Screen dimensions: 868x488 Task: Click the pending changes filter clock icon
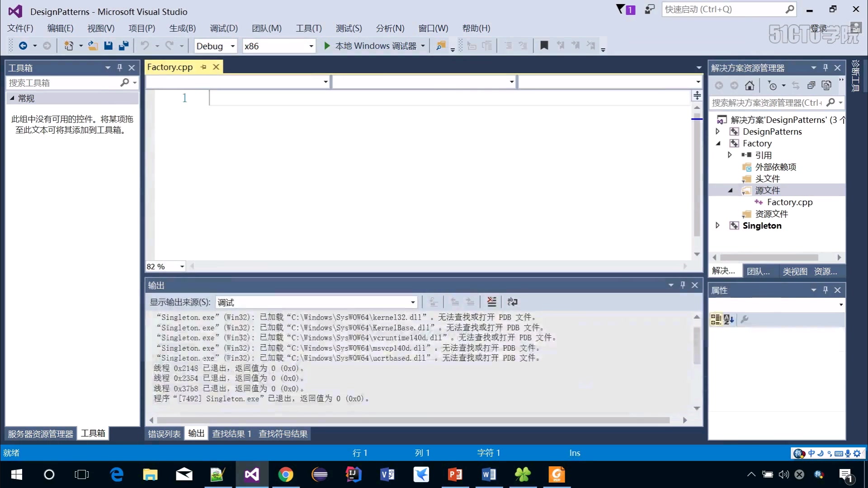point(773,85)
